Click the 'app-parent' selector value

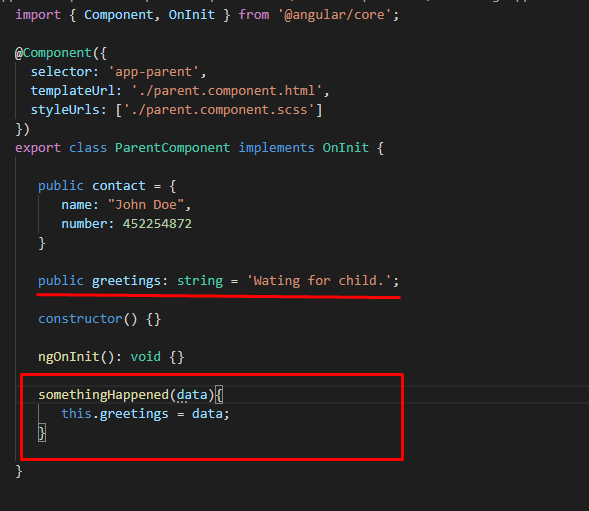click(153, 71)
